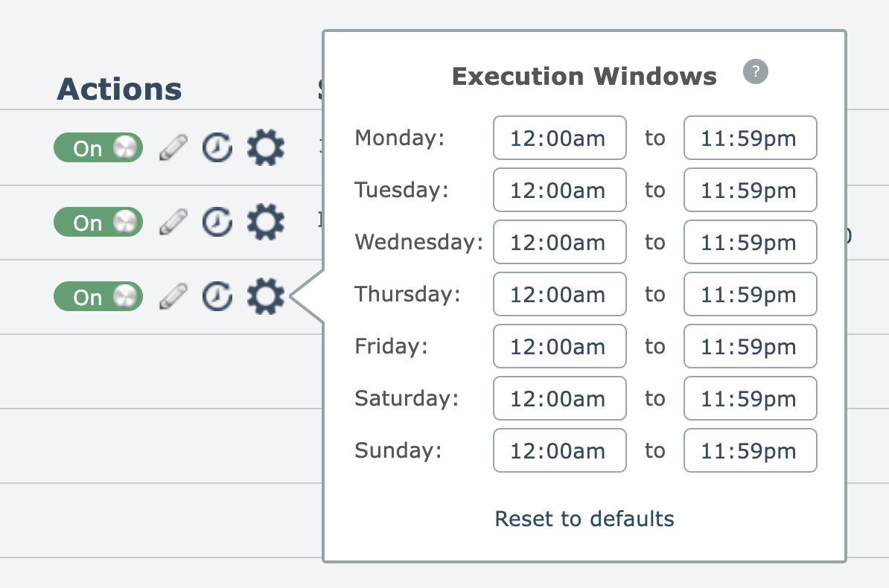Select Friday end time field

pos(750,346)
